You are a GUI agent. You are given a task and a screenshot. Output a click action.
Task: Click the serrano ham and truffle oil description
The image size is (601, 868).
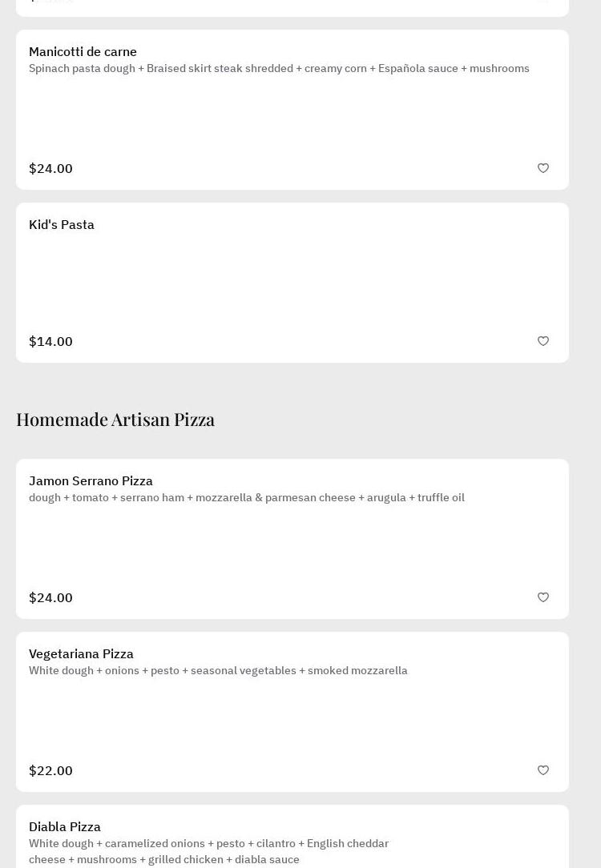pos(247,498)
